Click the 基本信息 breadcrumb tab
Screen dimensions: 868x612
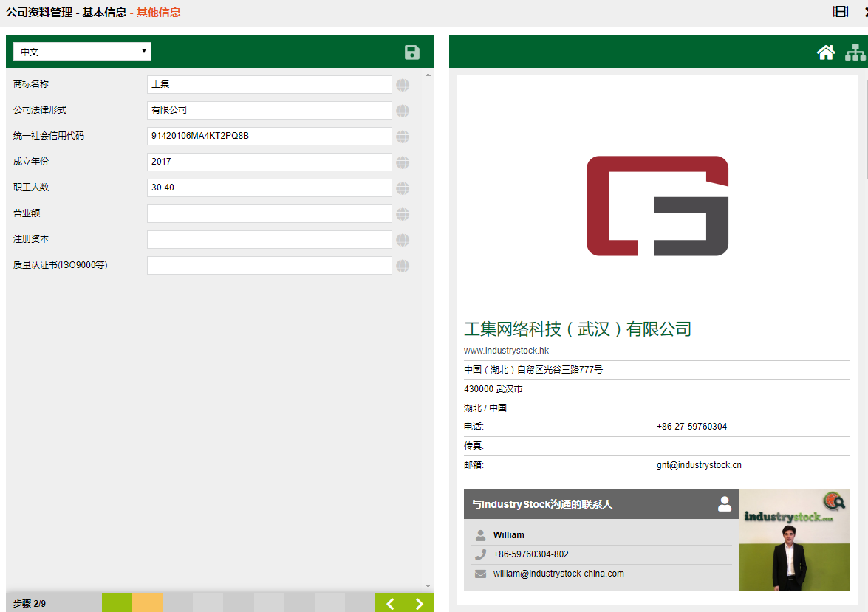(x=104, y=12)
